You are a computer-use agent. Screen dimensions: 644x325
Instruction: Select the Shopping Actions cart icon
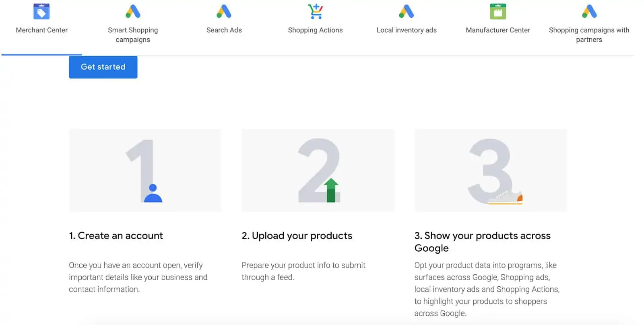point(315,12)
